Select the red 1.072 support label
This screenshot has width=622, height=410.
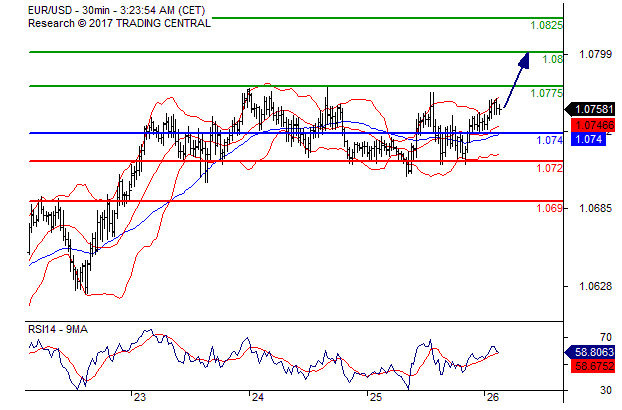(x=549, y=169)
